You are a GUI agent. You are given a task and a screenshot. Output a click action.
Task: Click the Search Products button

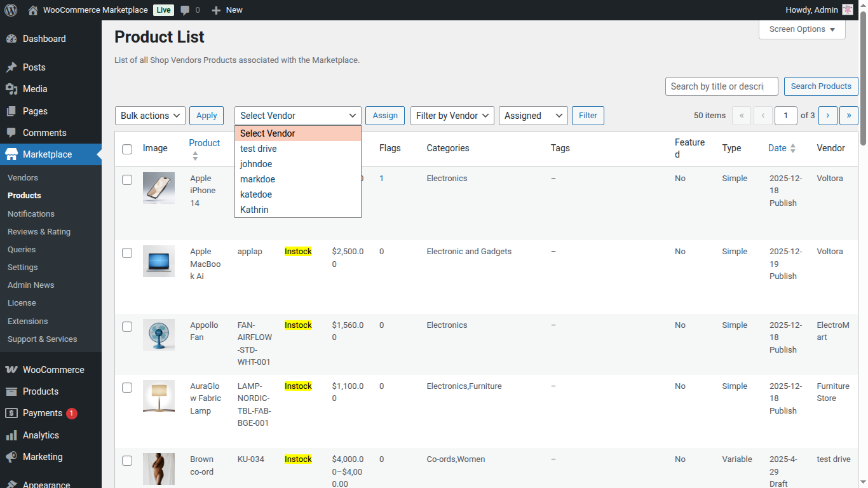(x=821, y=86)
